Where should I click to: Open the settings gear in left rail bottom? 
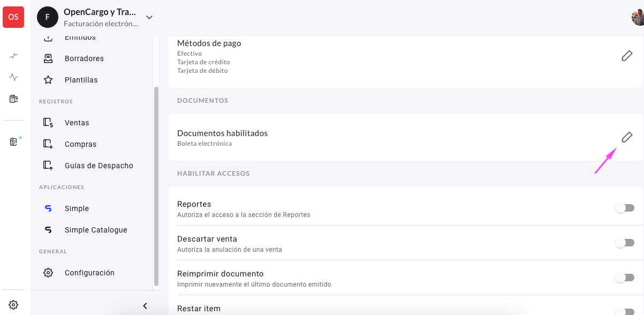[x=14, y=305]
